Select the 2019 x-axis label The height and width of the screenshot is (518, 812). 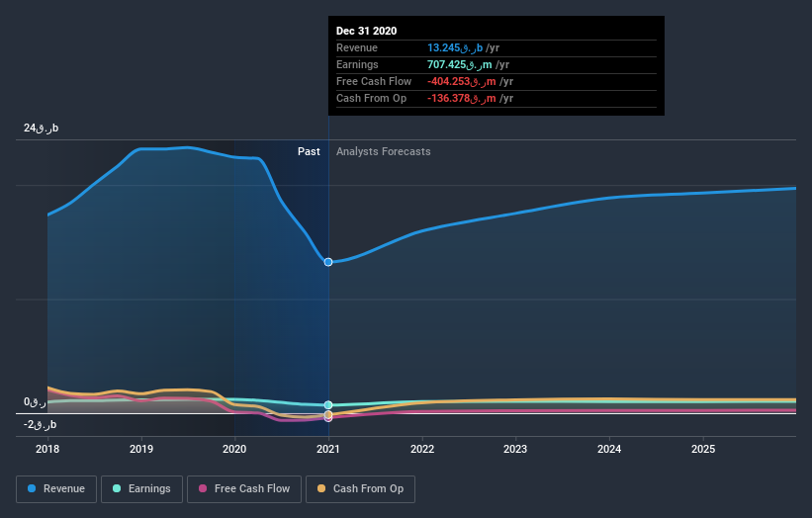tap(140, 449)
